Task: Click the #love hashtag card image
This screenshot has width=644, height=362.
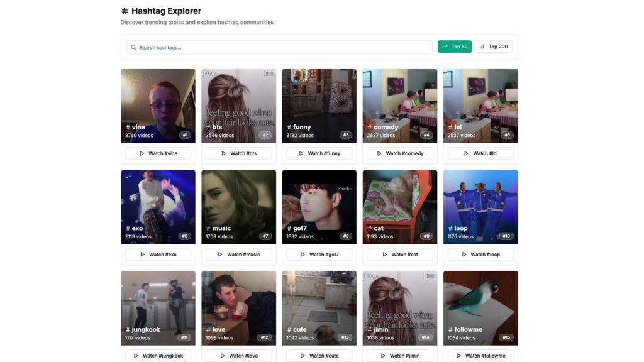Action: point(238,308)
